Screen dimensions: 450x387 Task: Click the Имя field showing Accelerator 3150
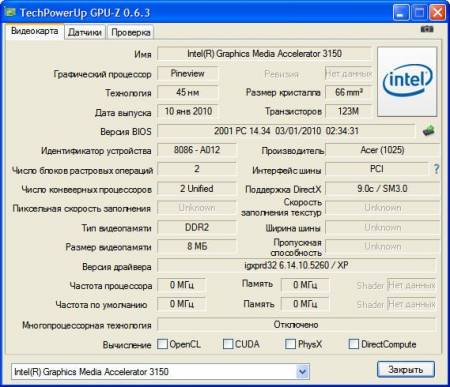[264, 54]
